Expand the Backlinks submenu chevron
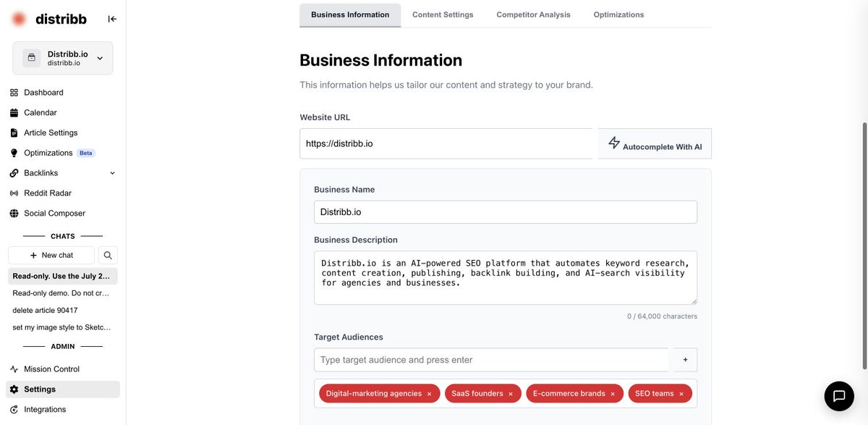 [x=112, y=173]
